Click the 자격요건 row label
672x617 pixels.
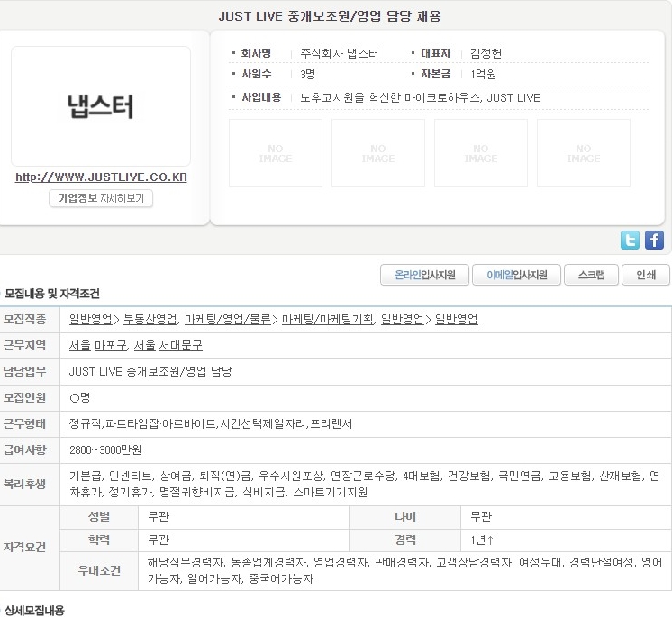pos(24,547)
